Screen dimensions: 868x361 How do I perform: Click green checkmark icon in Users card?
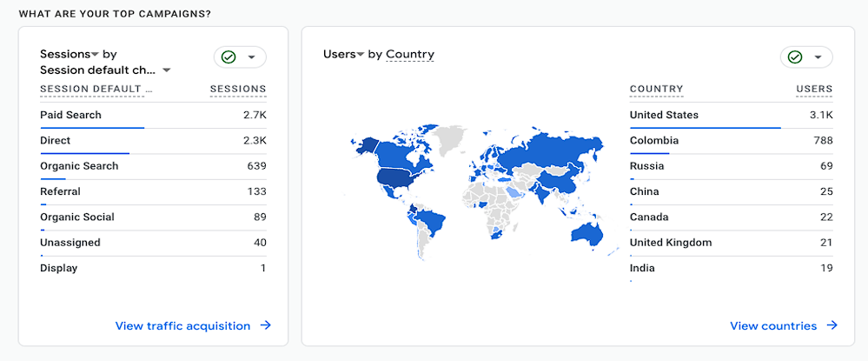pyautogui.click(x=795, y=57)
